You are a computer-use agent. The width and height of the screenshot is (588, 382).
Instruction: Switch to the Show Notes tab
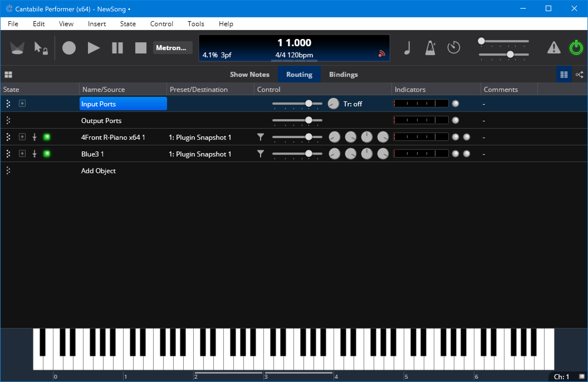(x=249, y=75)
